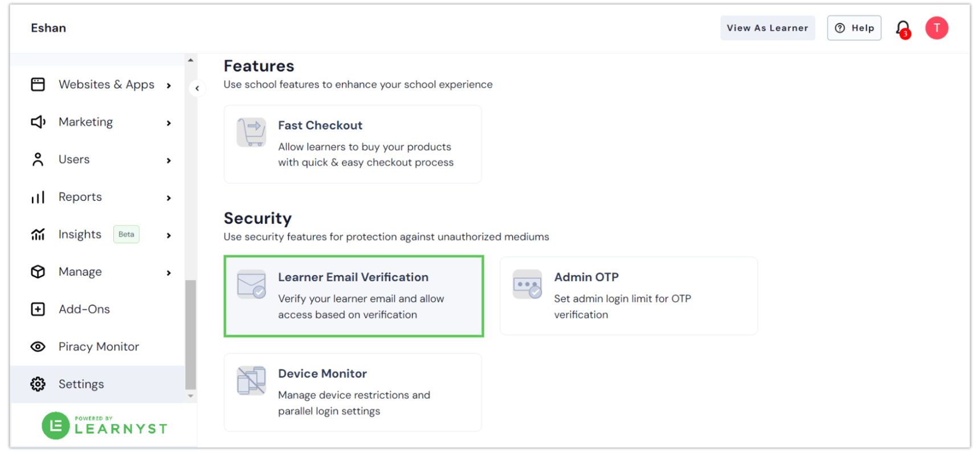Select the Reports bar chart icon

[37, 197]
